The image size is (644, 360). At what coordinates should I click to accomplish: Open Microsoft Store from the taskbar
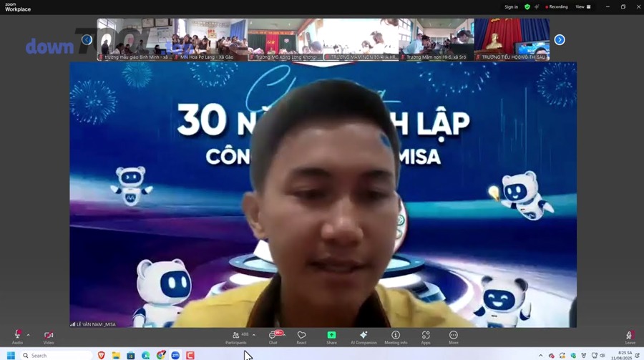(x=131, y=356)
